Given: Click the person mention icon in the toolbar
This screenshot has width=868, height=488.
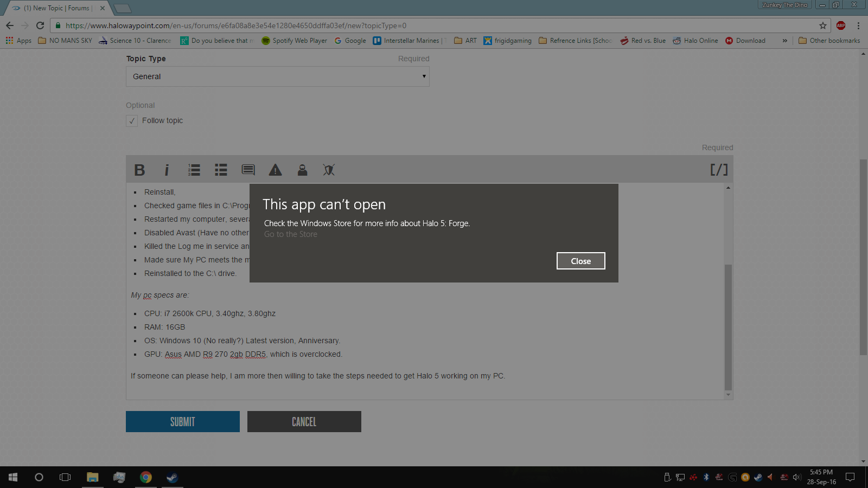Looking at the screenshot, I should coord(302,170).
